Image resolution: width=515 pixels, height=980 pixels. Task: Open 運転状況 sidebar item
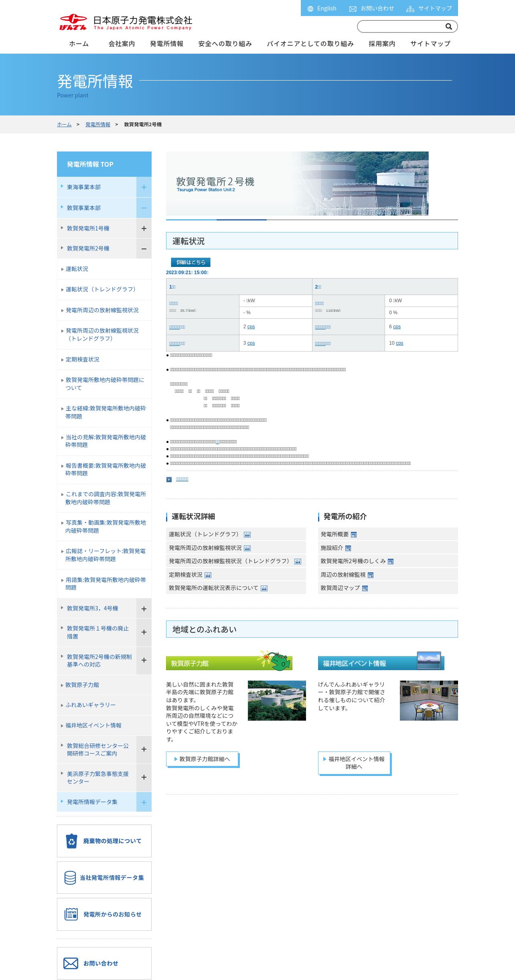104,269
